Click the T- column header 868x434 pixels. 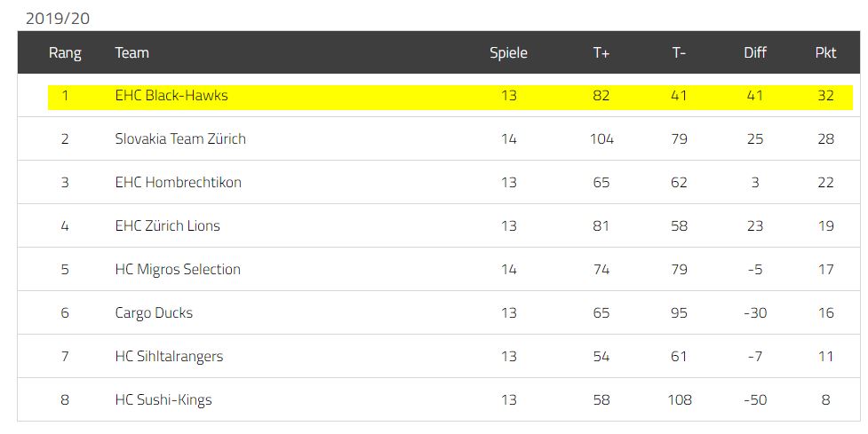coord(679,52)
